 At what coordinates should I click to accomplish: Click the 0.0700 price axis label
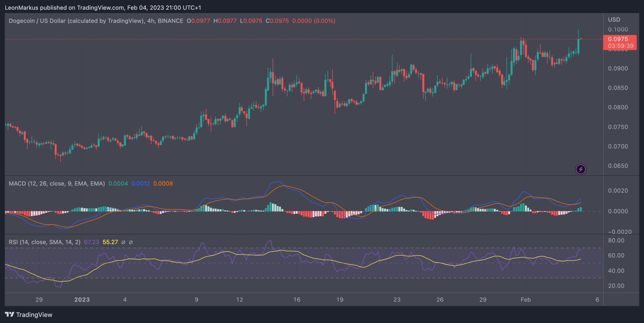(x=618, y=146)
